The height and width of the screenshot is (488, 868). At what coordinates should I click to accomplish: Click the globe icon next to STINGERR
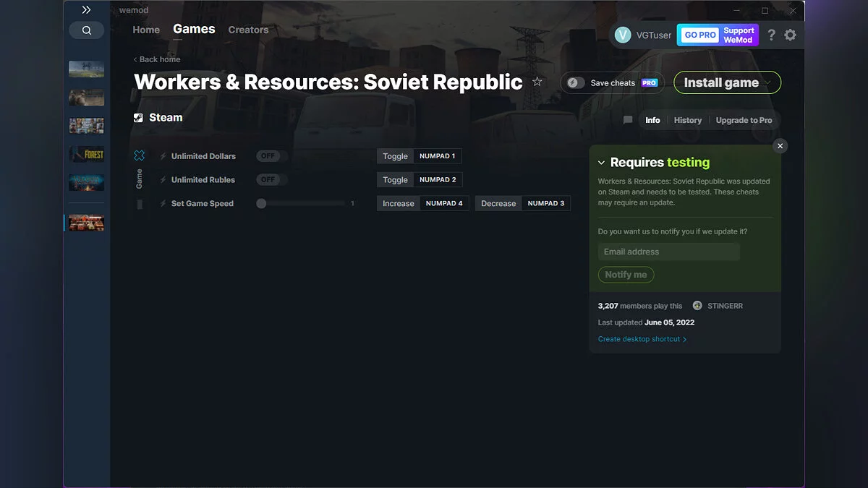click(697, 305)
